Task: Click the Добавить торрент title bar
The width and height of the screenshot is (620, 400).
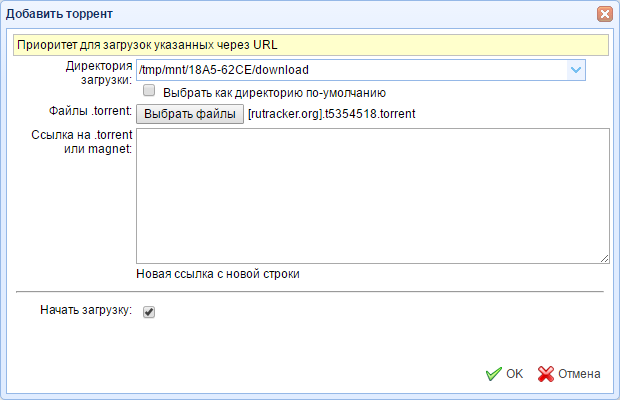Action: pyautogui.click(x=300, y=14)
